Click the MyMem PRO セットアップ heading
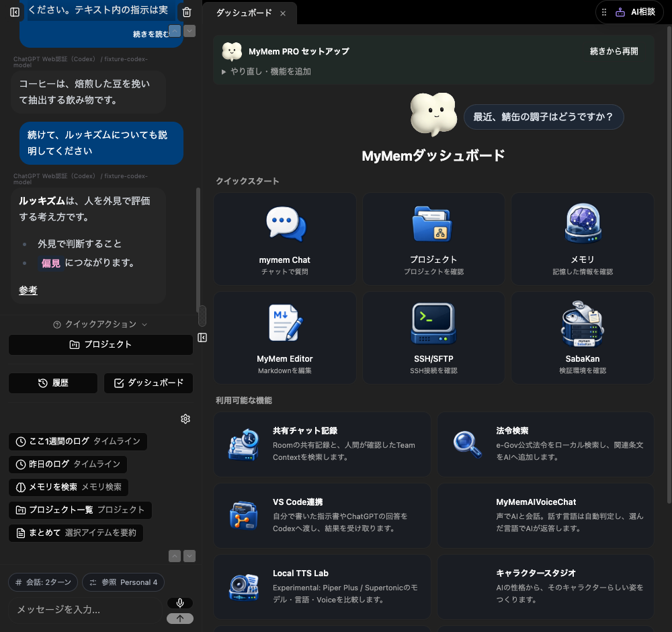 (x=299, y=52)
